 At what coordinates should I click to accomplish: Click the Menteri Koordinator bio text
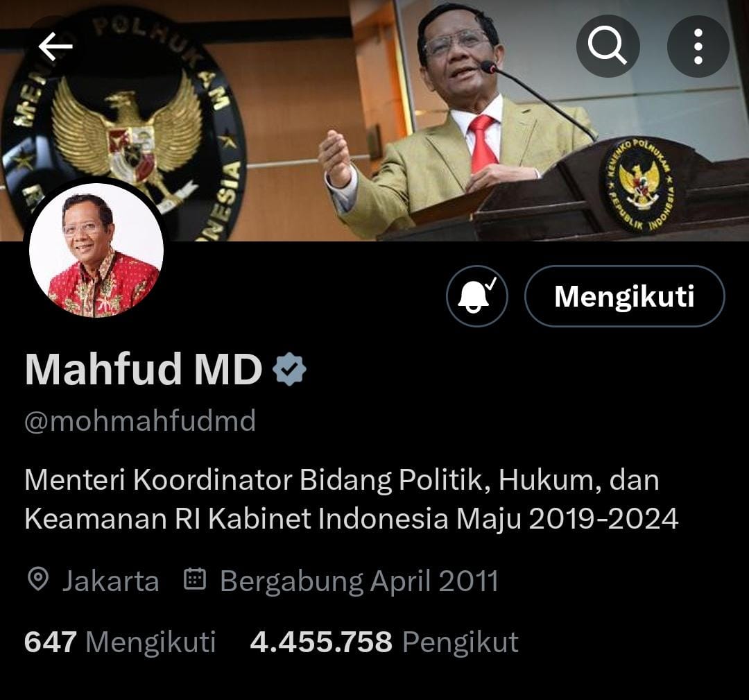[x=351, y=500]
